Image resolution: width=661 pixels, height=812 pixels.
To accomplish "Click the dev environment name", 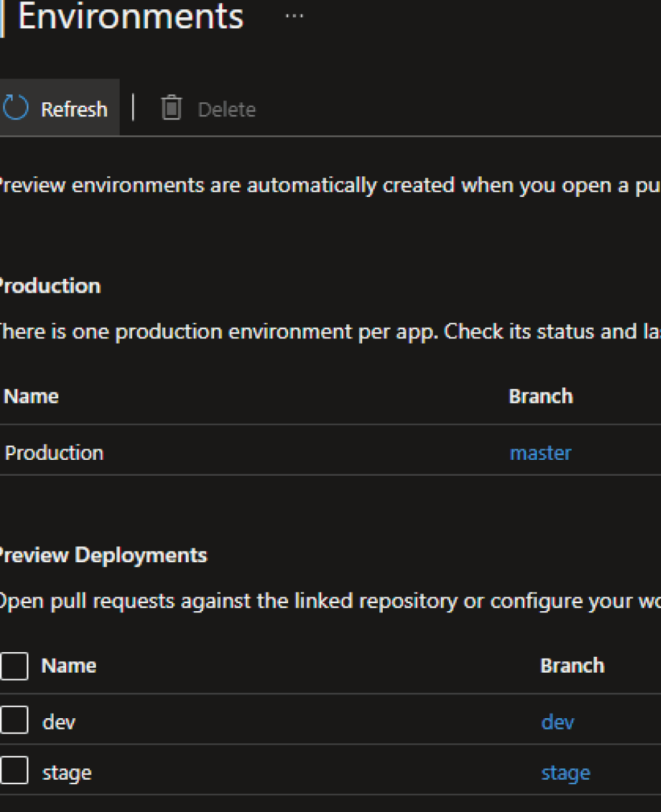I will pyautogui.click(x=59, y=721).
